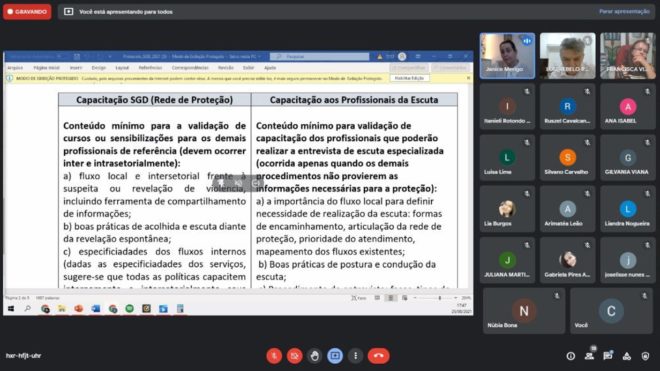Select Ana Isabel participant tile
660x371 pixels.
coord(628,107)
